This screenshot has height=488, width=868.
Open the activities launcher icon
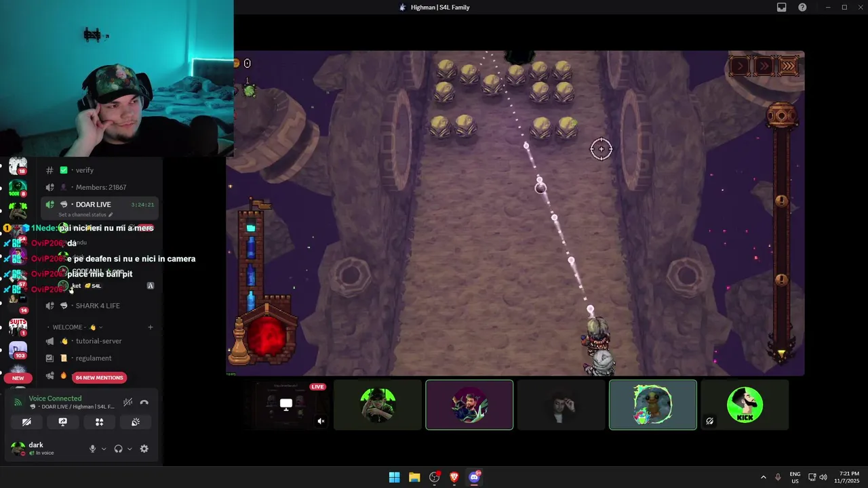(x=99, y=422)
